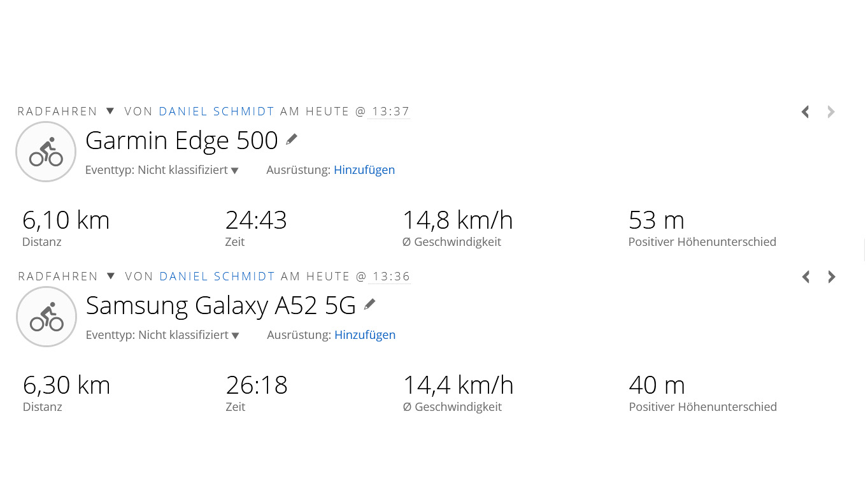Click the Samsung Galaxy A52 5G activity title
Image resolution: width=868 pixels, height=488 pixels.
(220, 305)
